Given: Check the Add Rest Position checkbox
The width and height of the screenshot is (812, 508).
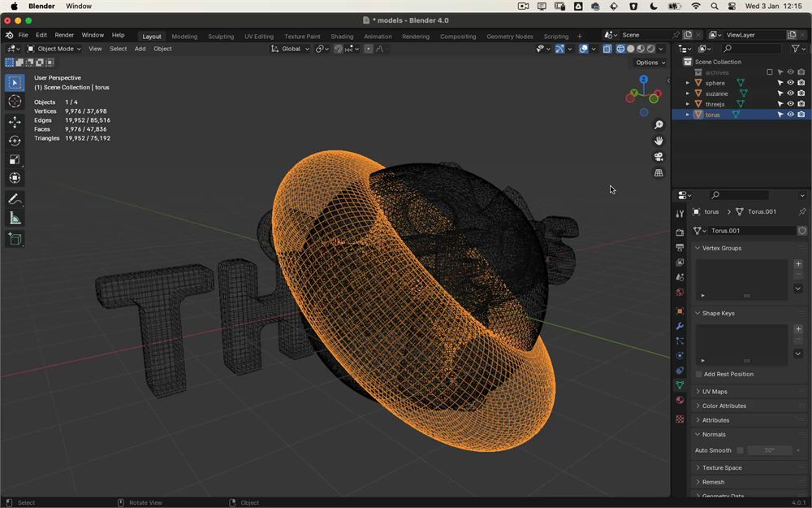Looking at the screenshot, I should point(698,374).
